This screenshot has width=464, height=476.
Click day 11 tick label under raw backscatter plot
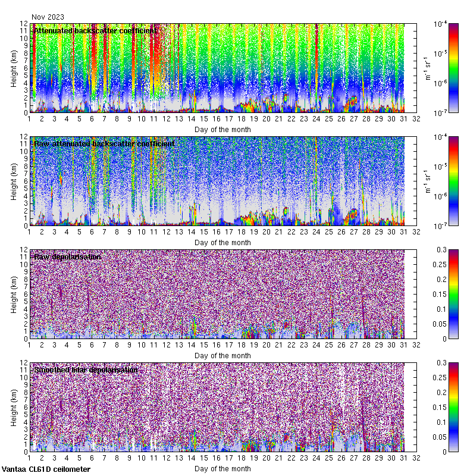click(153, 233)
